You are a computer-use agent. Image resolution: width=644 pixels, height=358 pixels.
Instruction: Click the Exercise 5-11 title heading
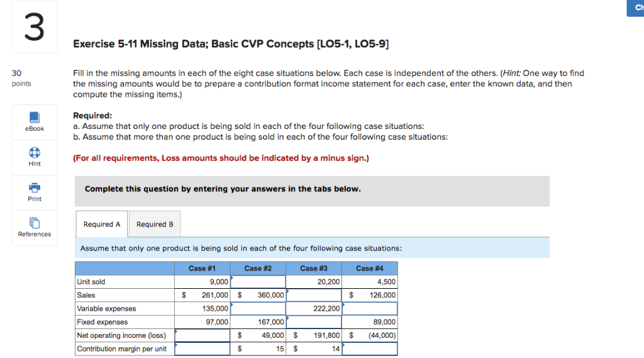[x=231, y=44]
